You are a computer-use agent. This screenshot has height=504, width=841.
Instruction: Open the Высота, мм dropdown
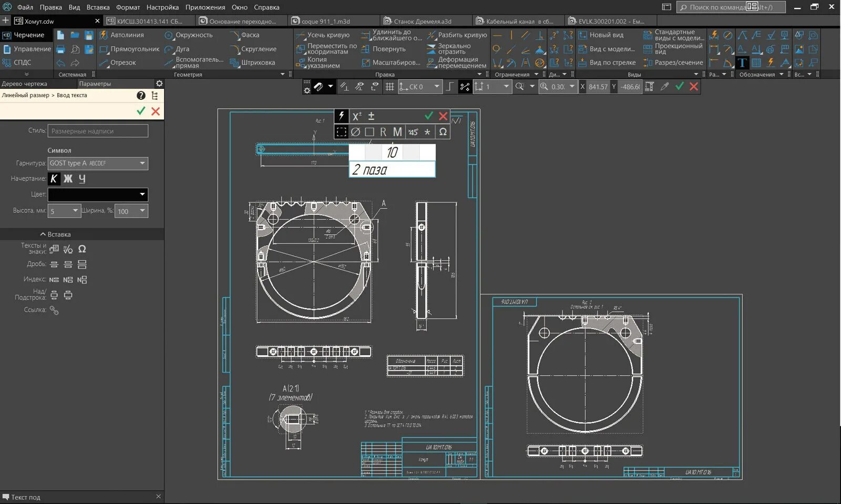pyautogui.click(x=75, y=211)
